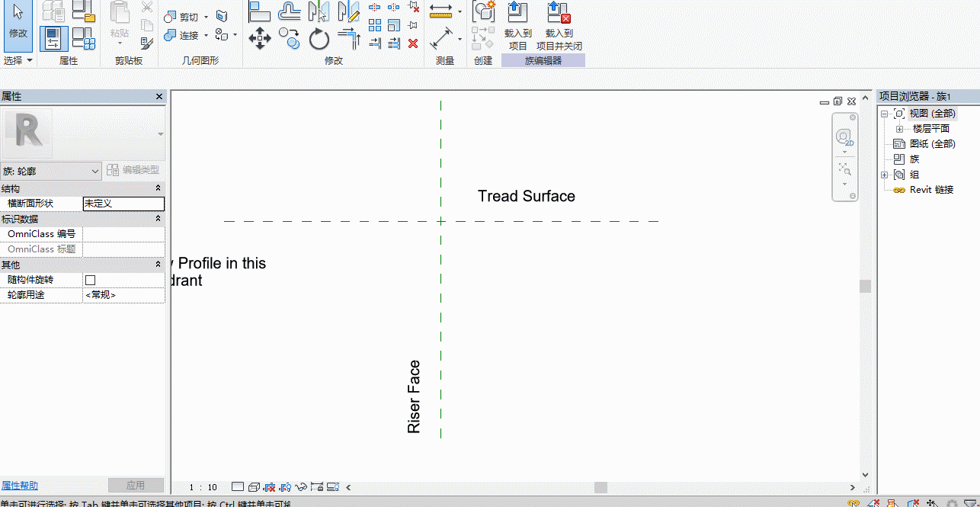Click the 横断面形状 value field
This screenshot has height=507, width=980.
(123, 204)
